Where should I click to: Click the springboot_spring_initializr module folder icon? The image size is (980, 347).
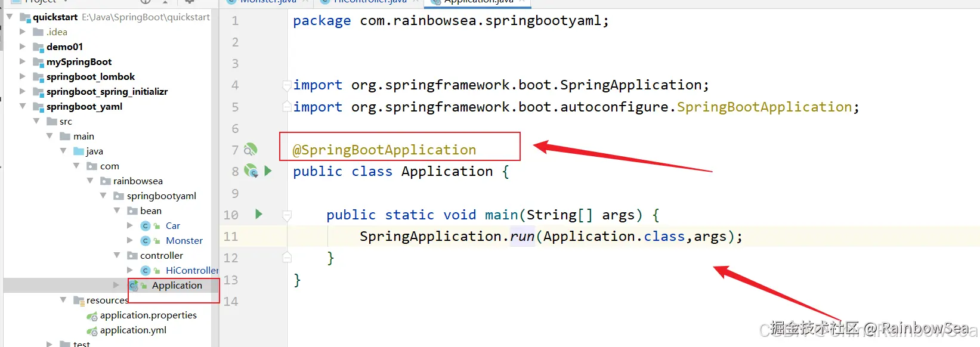(x=38, y=92)
